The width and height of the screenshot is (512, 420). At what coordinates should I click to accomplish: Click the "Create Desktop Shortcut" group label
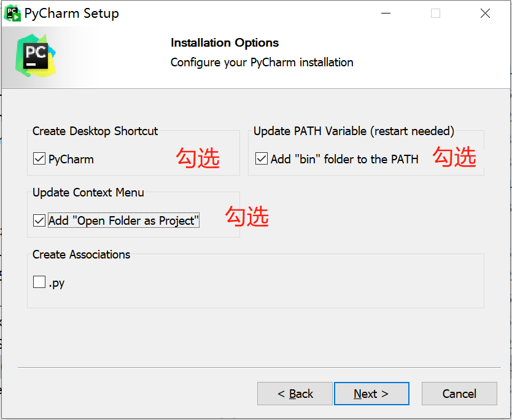coord(95,131)
